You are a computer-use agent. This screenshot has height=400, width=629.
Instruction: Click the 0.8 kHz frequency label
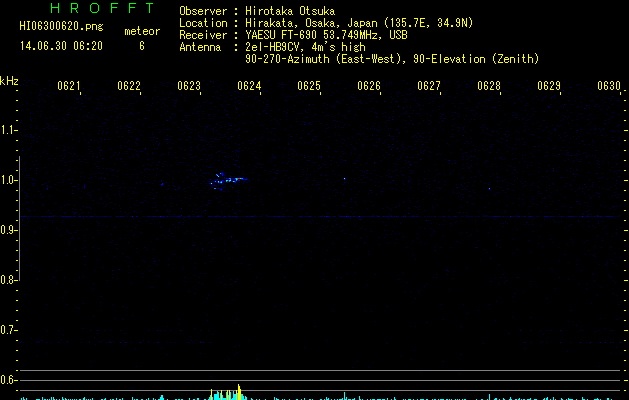pyautogui.click(x=8, y=280)
